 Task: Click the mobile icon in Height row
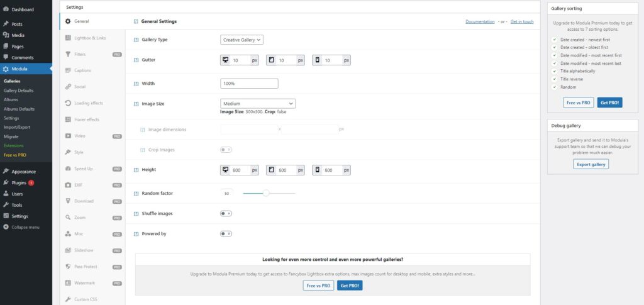coord(318,170)
